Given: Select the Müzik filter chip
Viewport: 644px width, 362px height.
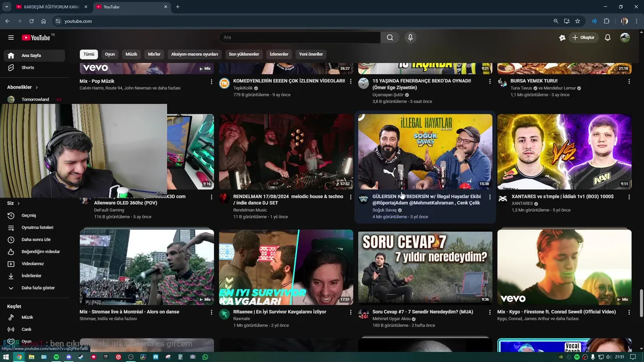Looking at the screenshot, I should point(131,54).
